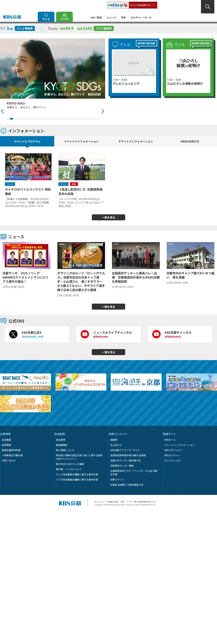Open ローンボウルズ bronze medal news thumbnail

(x=81, y=255)
